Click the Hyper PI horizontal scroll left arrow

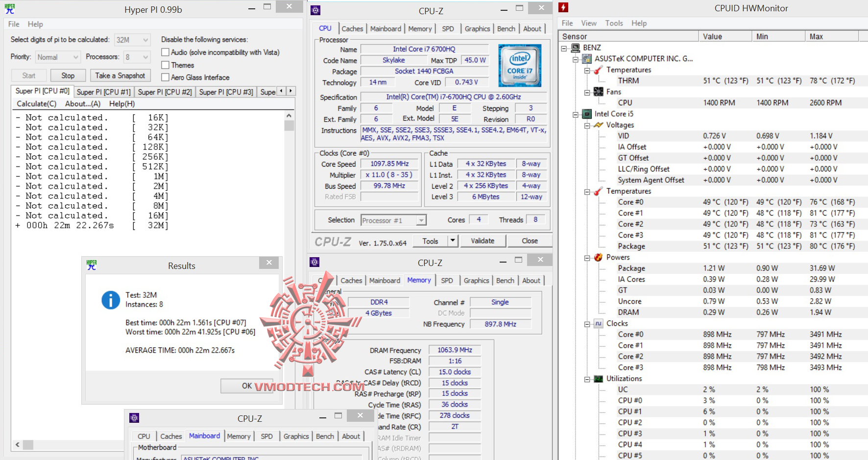click(x=18, y=445)
